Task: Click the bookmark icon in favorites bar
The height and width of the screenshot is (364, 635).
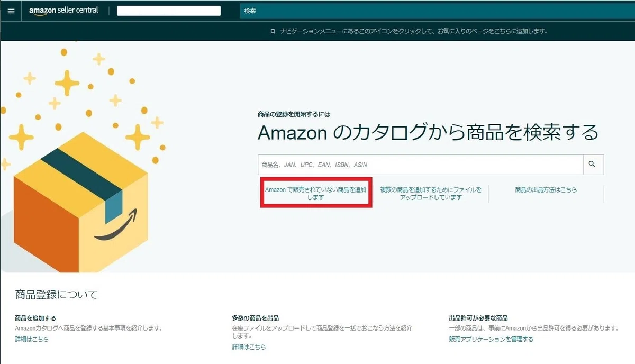Action: tap(273, 31)
